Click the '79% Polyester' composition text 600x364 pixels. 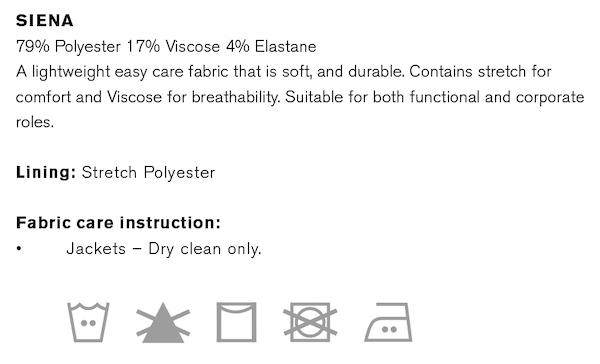point(68,47)
